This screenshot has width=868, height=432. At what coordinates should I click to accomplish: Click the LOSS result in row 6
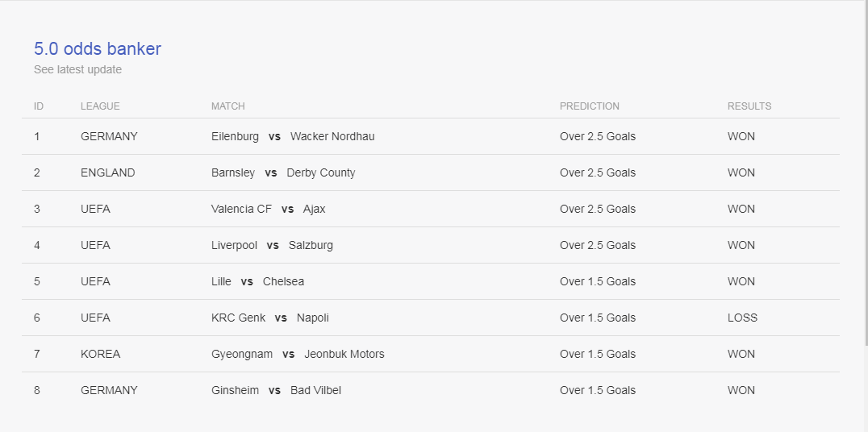click(x=742, y=318)
